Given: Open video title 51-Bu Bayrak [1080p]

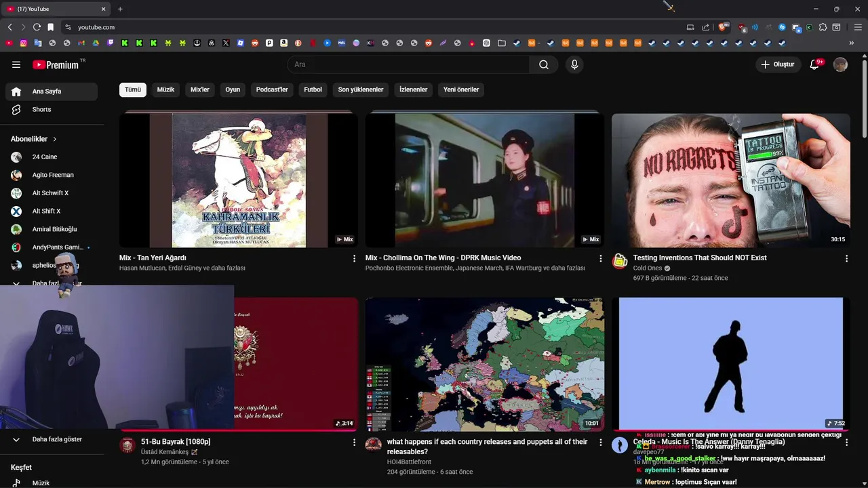Looking at the screenshot, I should 176,441.
